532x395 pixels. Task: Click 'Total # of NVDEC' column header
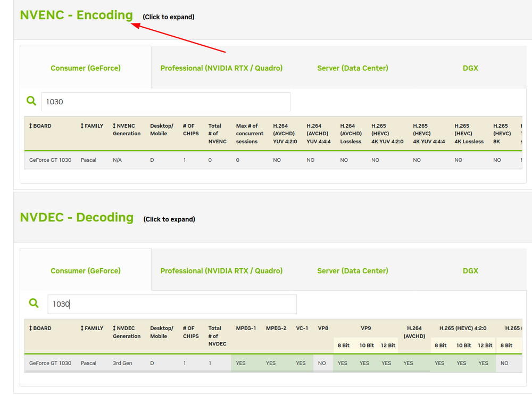point(218,336)
